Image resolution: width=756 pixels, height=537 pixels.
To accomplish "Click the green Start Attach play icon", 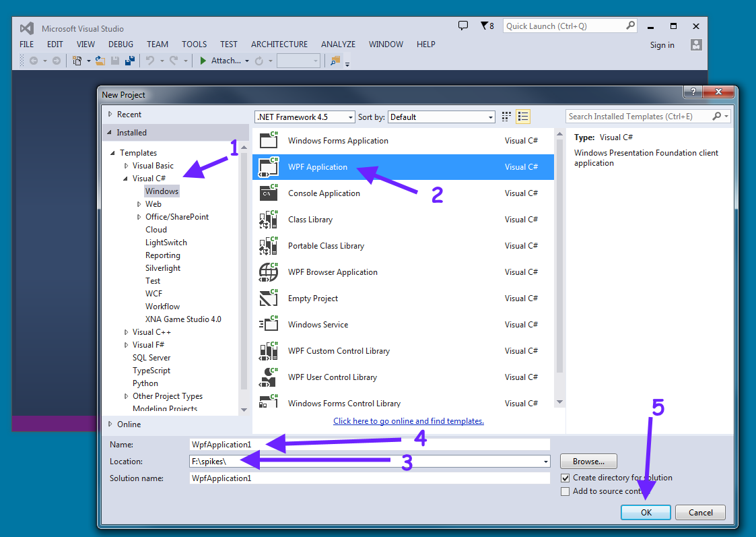I will [203, 61].
